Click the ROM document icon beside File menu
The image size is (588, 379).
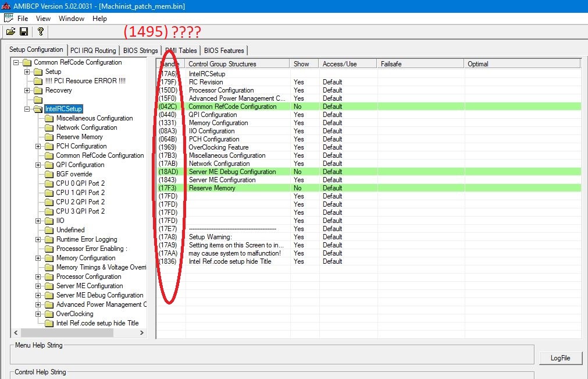point(8,18)
